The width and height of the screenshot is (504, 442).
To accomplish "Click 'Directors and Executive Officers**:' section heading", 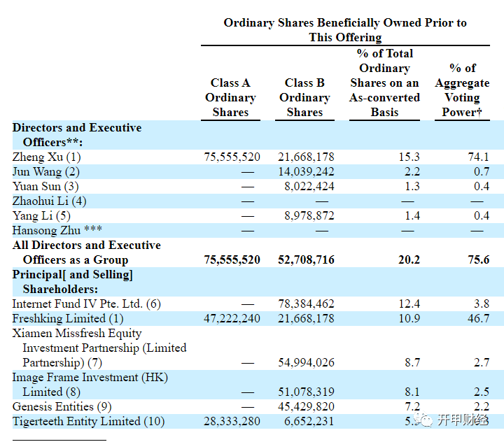I will click(x=77, y=135).
